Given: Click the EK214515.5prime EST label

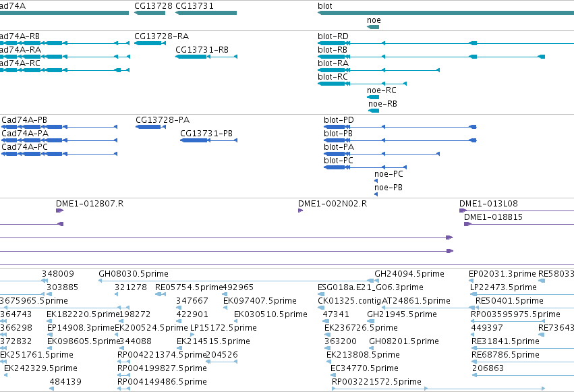Looking at the screenshot, I should pyautogui.click(x=213, y=341).
